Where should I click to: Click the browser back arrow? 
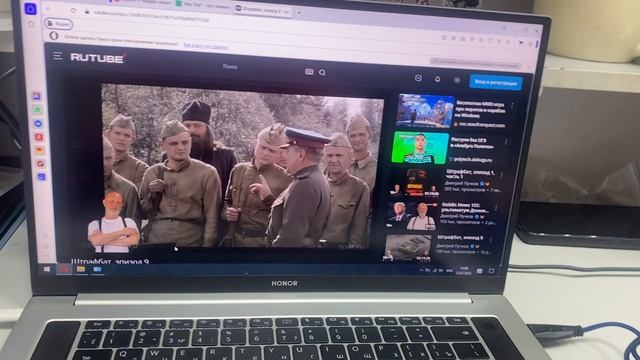click(48, 9)
